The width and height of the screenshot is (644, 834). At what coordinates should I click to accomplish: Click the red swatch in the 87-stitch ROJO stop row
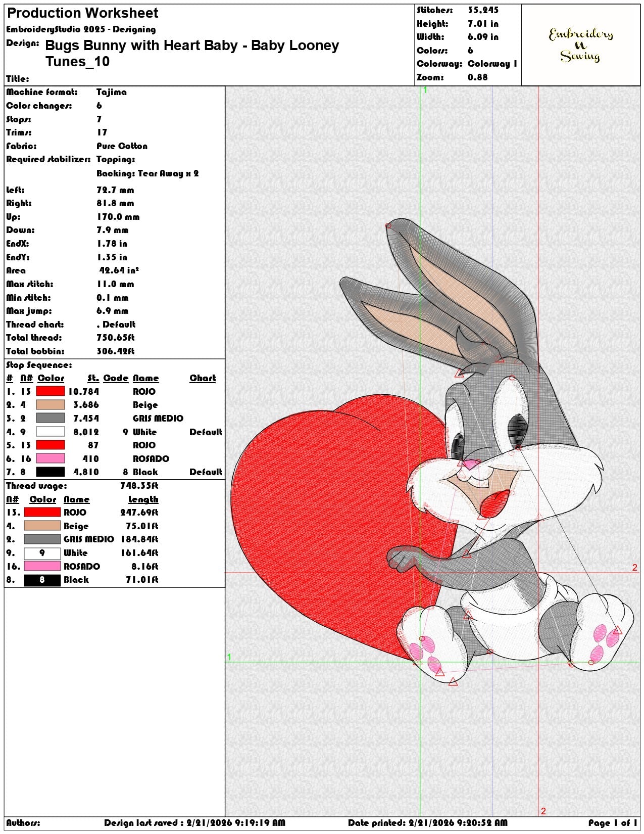click(x=51, y=445)
